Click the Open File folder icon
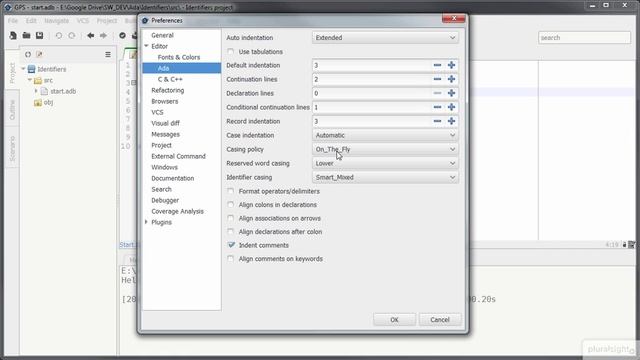 click(27, 36)
